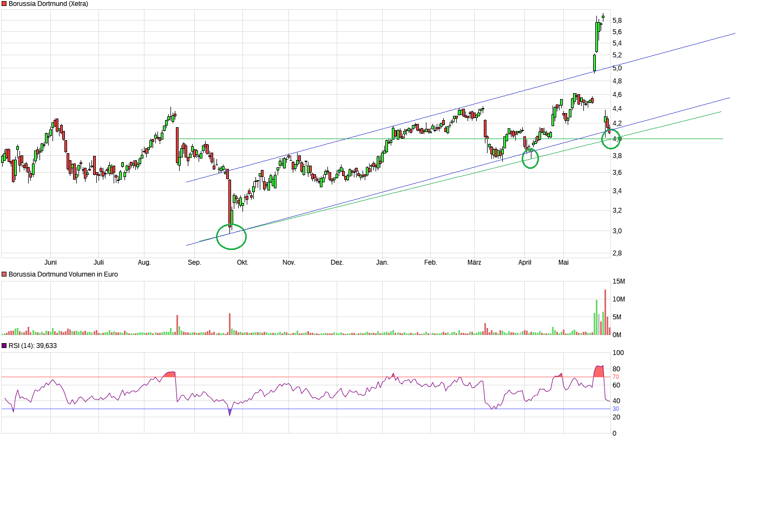Click the '0M' volume axis value
Image resolution: width=769 pixels, height=532 pixels.
[x=617, y=335]
